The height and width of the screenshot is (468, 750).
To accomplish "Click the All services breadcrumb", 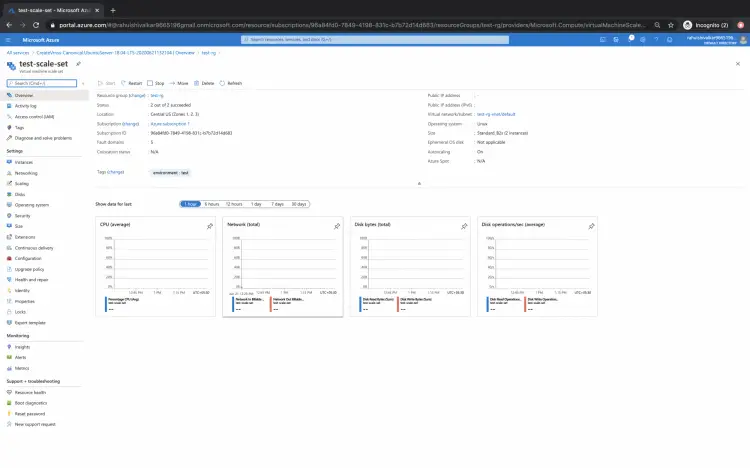I will point(18,53).
